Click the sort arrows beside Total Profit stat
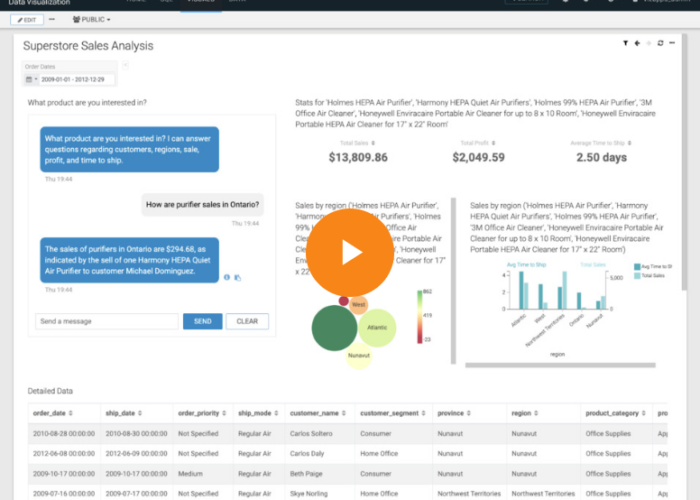Viewport: 700px width, 500px height. click(x=493, y=143)
